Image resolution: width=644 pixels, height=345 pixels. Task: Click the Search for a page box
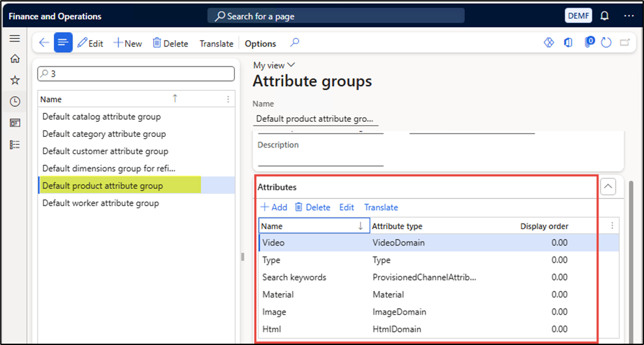point(335,16)
